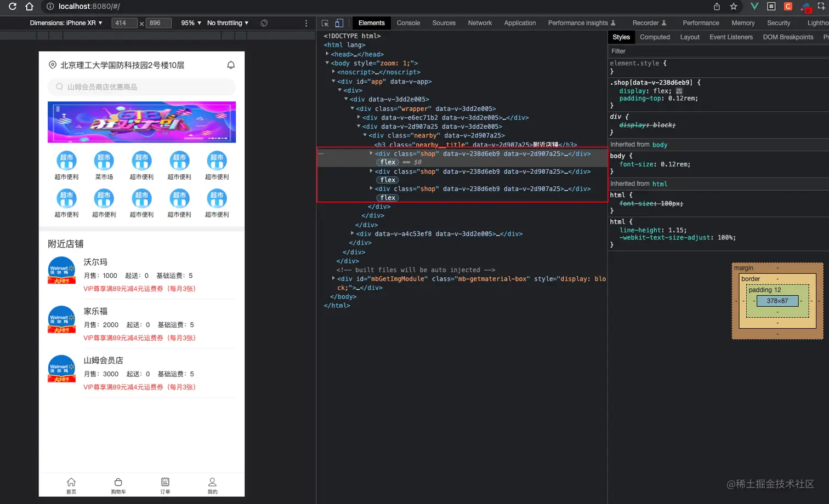Open Event Listeners pane
Viewport: 829px width, 504px height.
pos(731,37)
